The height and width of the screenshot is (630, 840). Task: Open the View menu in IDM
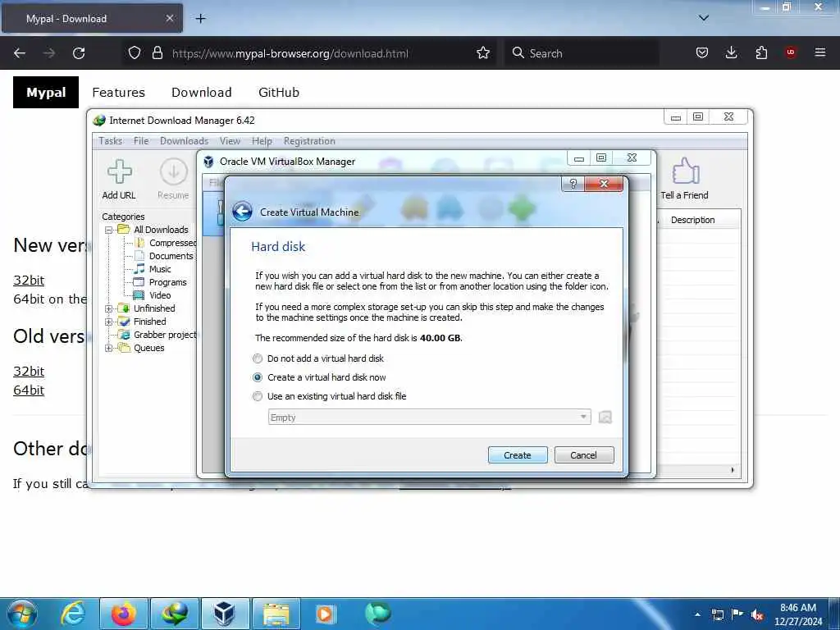coord(230,141)
